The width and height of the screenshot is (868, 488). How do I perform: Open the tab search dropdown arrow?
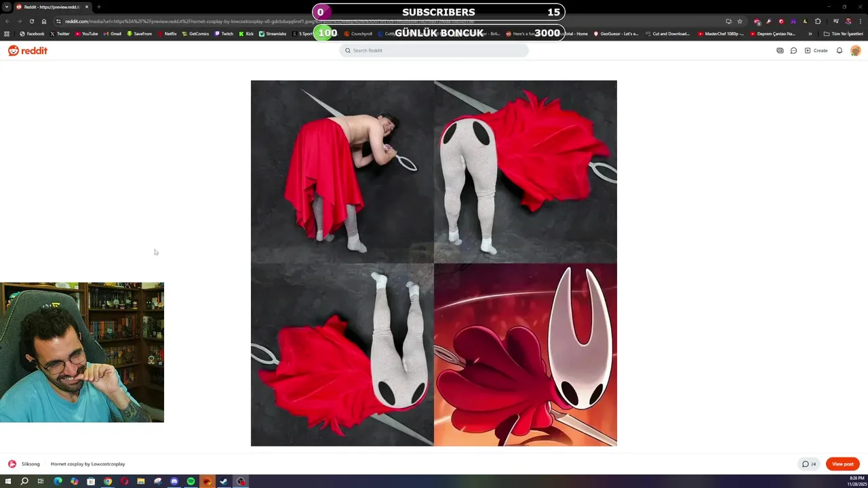(x=7, y=7)
